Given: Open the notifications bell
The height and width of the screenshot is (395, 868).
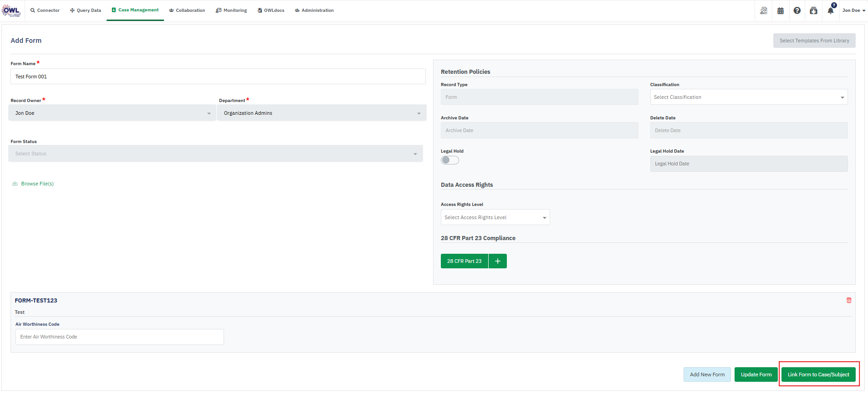Looking at the screenshot, I should point(831,10).
